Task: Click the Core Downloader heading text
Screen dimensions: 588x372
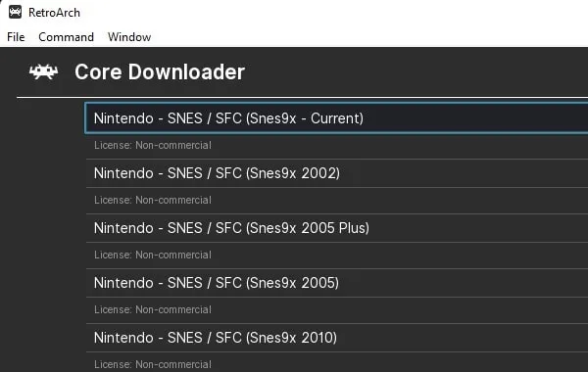Action: (160, 71)
